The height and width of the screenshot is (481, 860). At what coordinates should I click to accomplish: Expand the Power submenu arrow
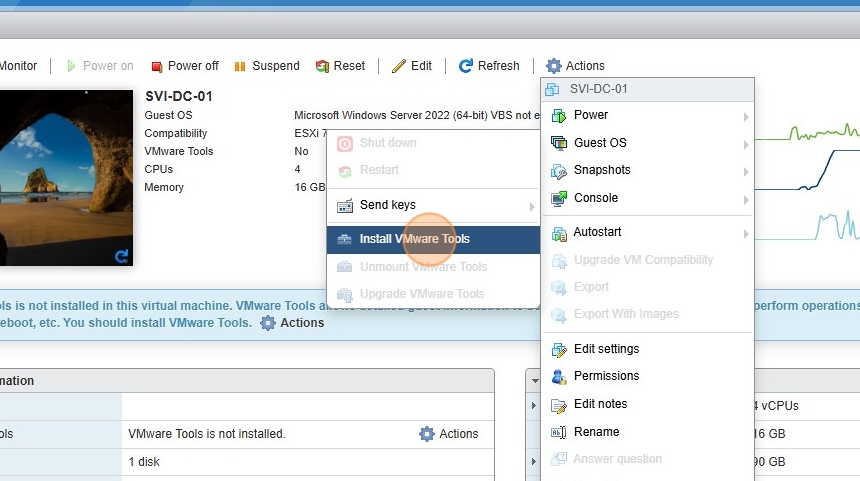[x=746, y=117]
